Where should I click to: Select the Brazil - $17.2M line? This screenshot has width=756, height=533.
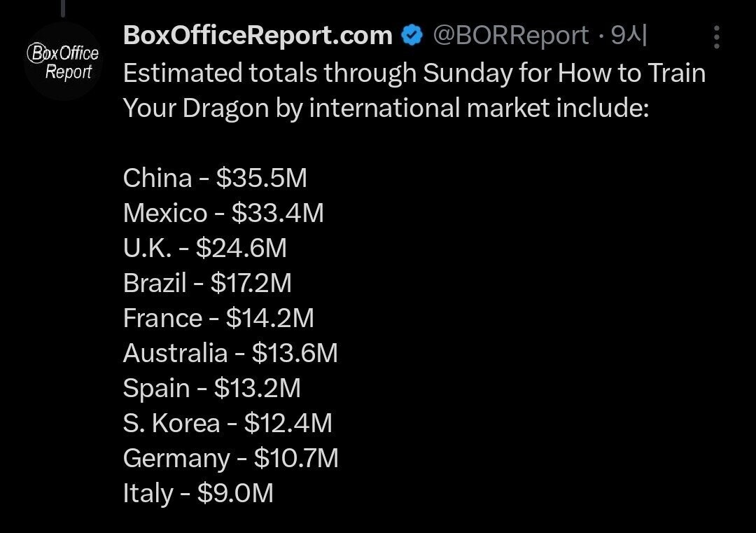point(207,283)
